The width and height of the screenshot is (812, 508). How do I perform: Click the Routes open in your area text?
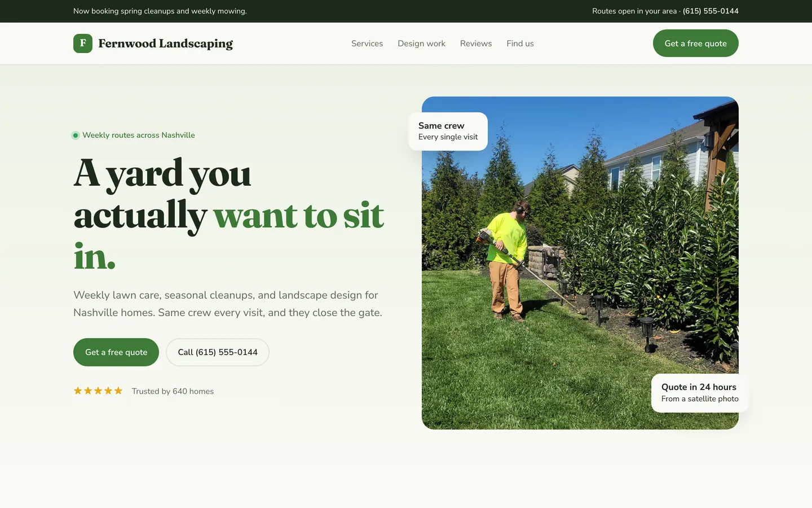pos(634,11)
